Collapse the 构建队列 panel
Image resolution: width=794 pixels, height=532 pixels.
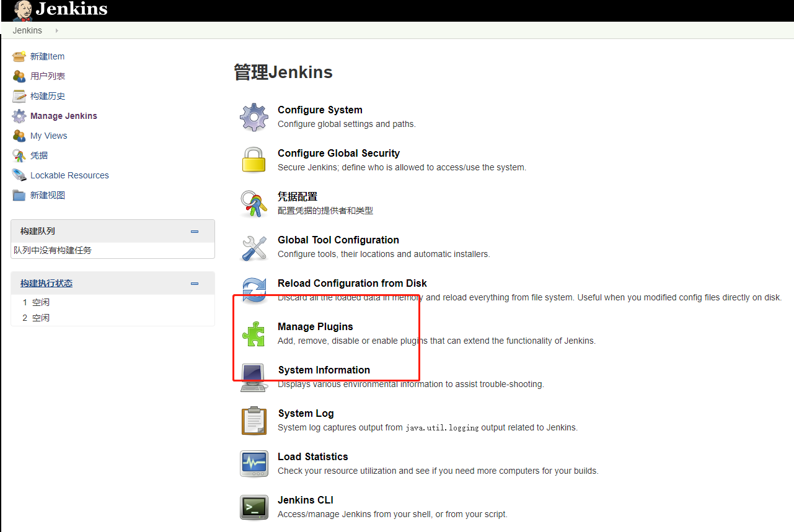(195, 231)
